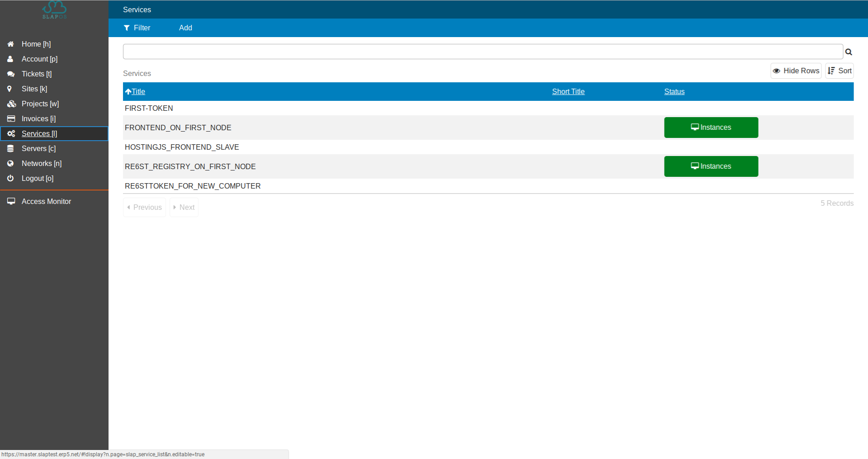Click the Invoices credit card icon
The image size is (868, 459).
click(11, 119)
